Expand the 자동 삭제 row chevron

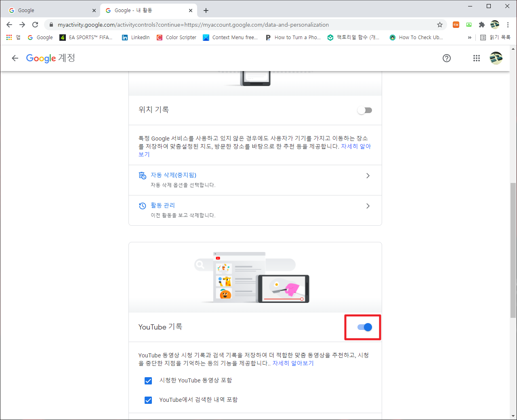pyautogui.click(x=368, y=176)
